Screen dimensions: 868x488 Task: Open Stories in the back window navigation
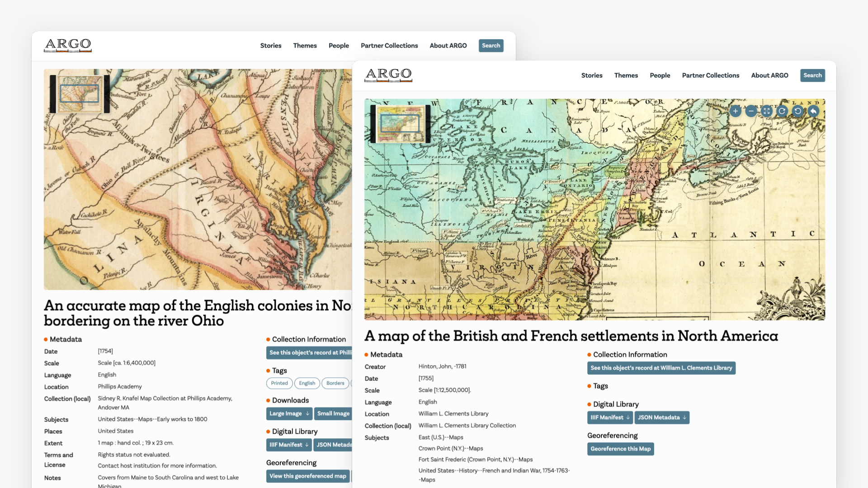[x=271, y=46]
